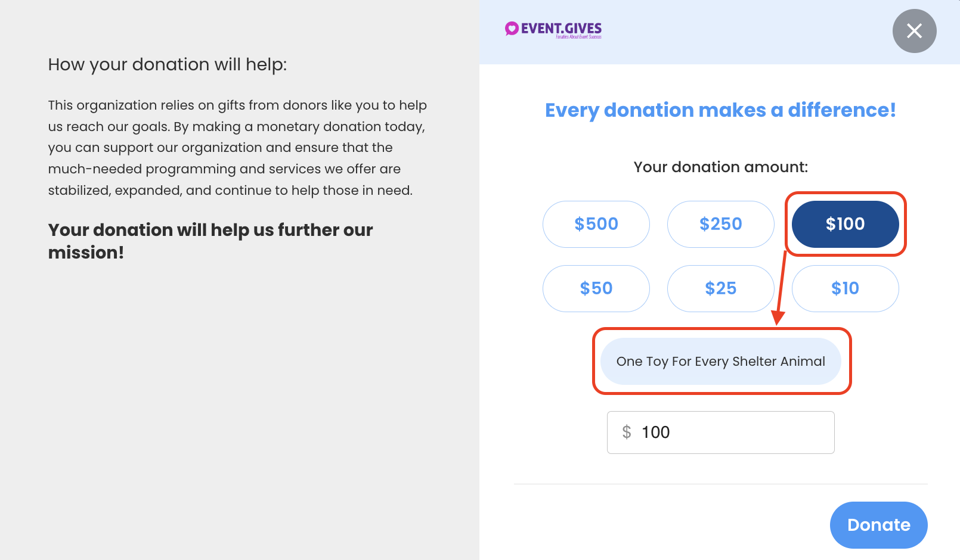Click the One Toy For Every Shelter Animal pill
This screenshot has height=560, width=960.
pos(720,362)
